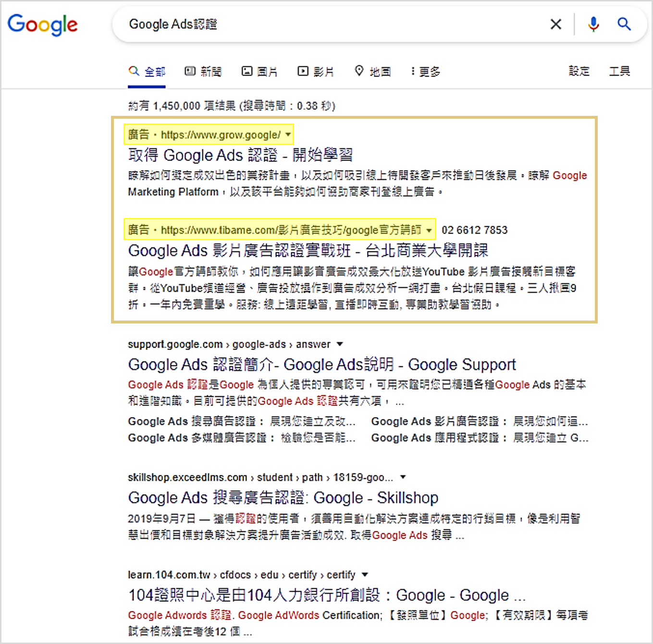This screenshot has width=653, height=644.
Task: Click into the Google Ads認證 search field
Action: pos(332,24)
